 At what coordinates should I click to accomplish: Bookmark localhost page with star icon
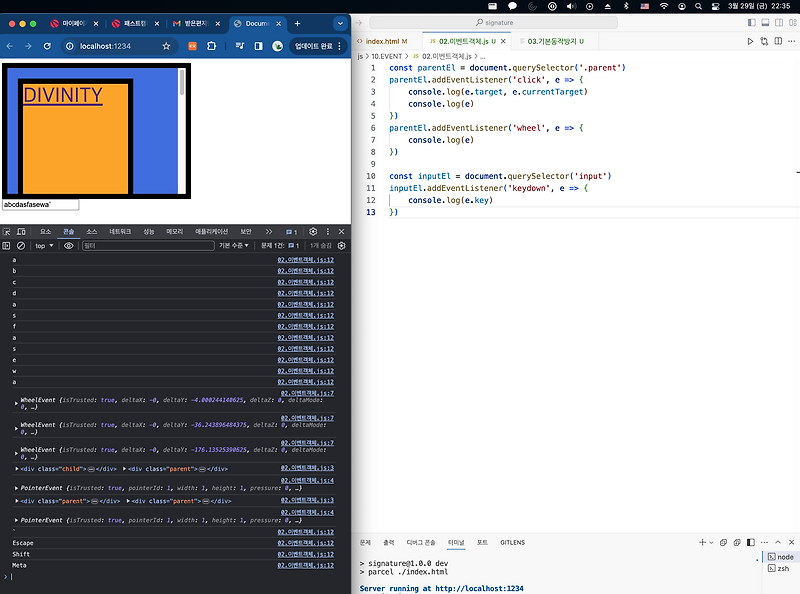point(166,46)
